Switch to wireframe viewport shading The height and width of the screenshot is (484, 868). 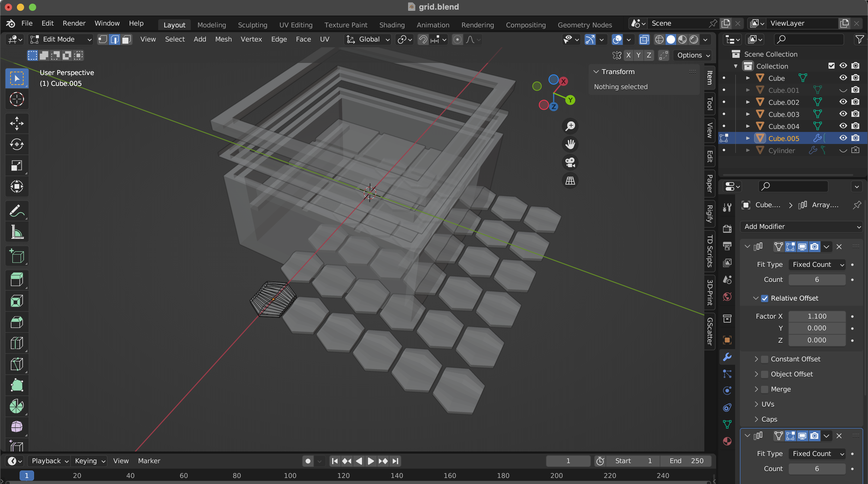tap(659, 39)
